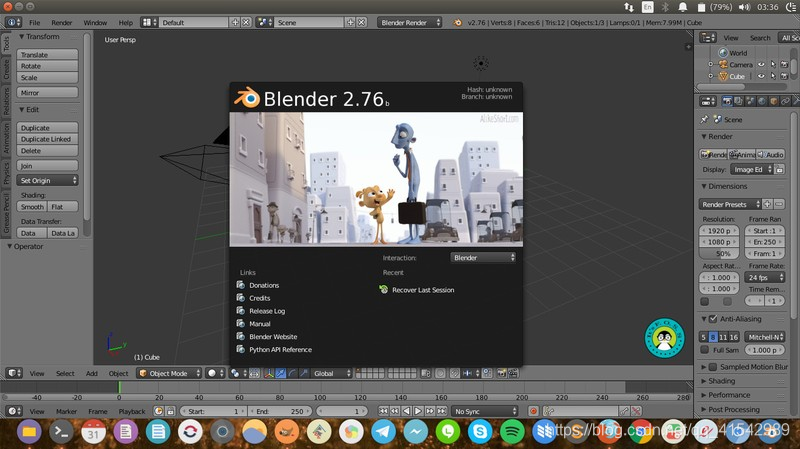Open the Info editor type selector at top left
The image size is (800, 449).
coord(13,22)
